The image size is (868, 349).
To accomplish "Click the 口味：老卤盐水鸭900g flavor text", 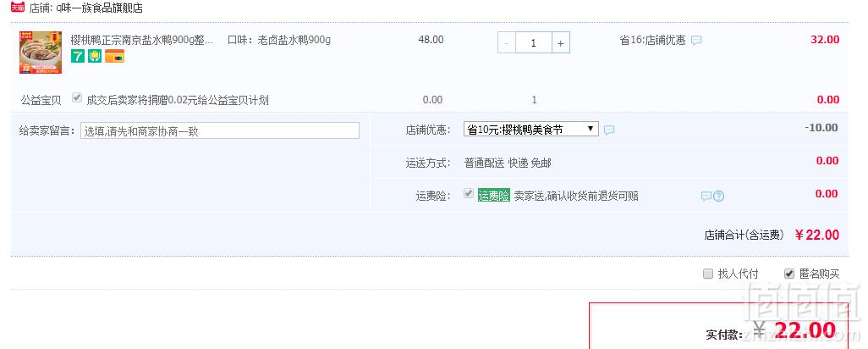I will [279, 40].
